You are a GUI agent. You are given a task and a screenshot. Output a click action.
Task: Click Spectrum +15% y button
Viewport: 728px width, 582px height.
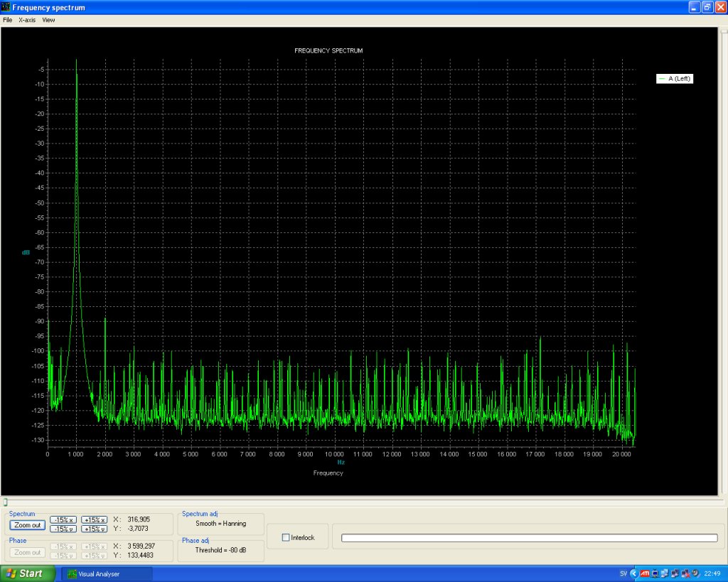click(x=95, y=529)
